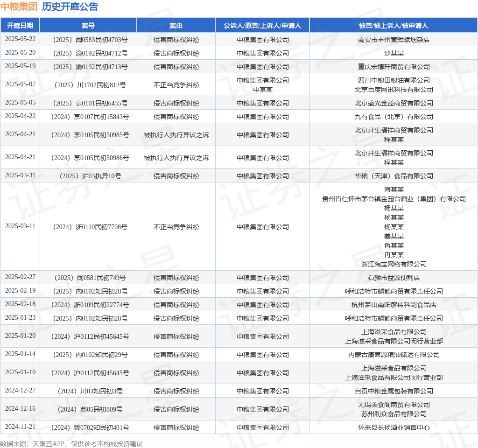Click the 案由 column header
This screenshot has width=478, height=448.
176,26
